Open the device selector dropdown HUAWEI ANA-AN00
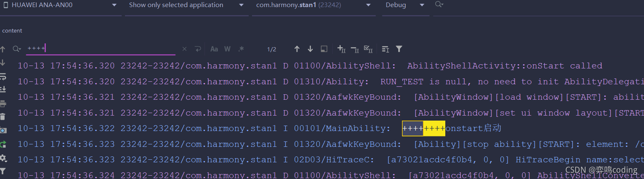Image resolution: width=644 pixels, height=179 pixels. [61, 5]
